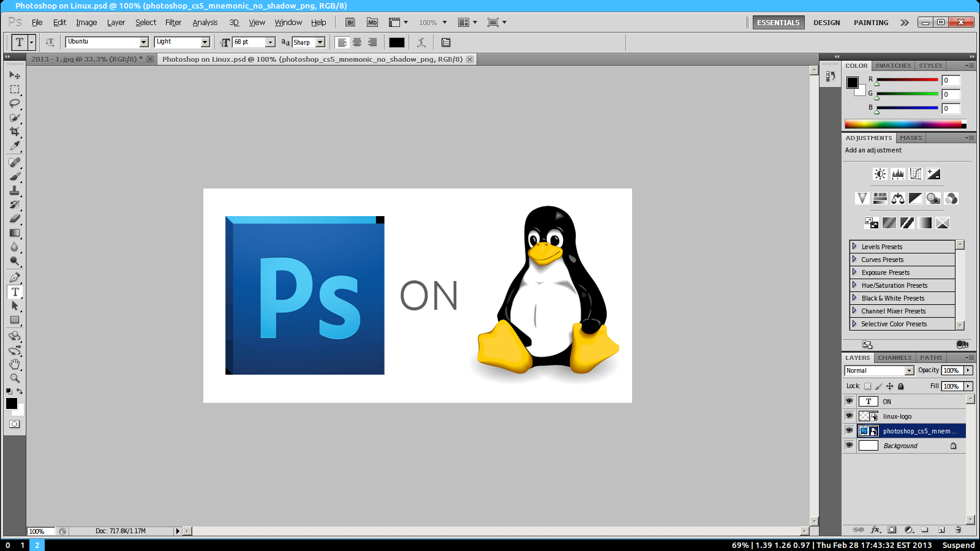980x551 pixels.
Task: Add a Levels adjustment layer
Action: pyautogui.click(x=898, y=174)
